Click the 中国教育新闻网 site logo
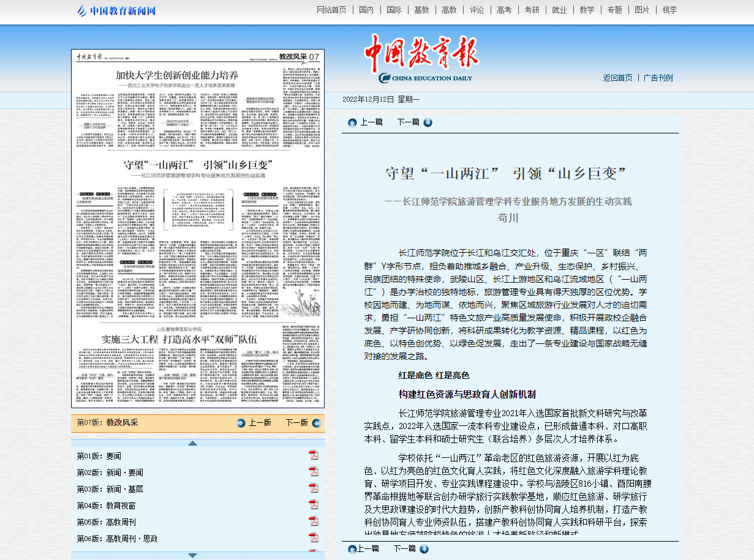The image size is (754, 560). click(116, 10)
